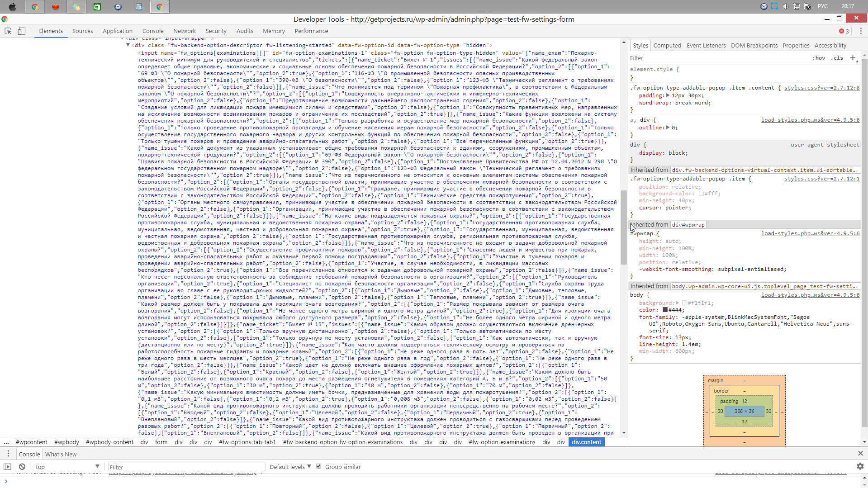The width and height of the screenshot is (868, 488).
Task: Open the console settings gear icon
Action: (860, 466)
